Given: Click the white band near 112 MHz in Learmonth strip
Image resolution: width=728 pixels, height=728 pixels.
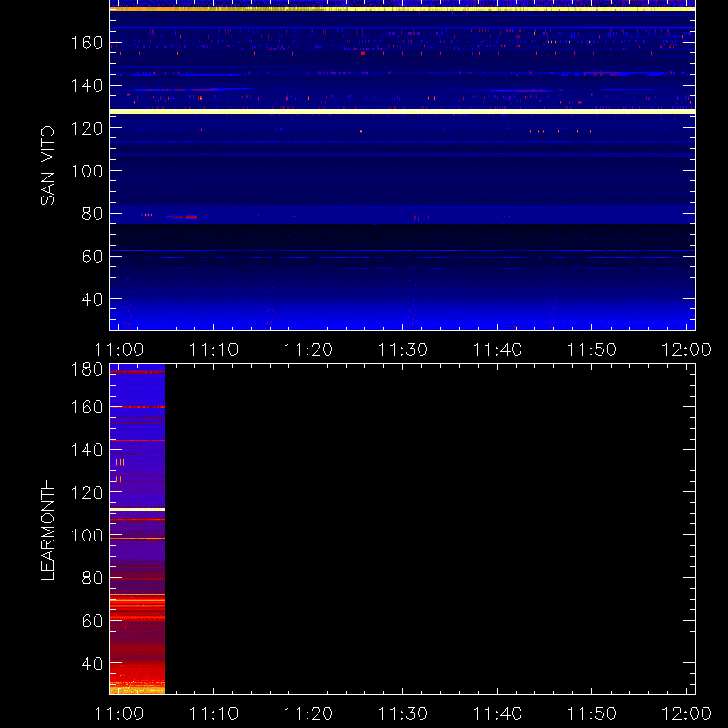Looking at the screenshot, I should pyautogui.click(x=137, y=510).
